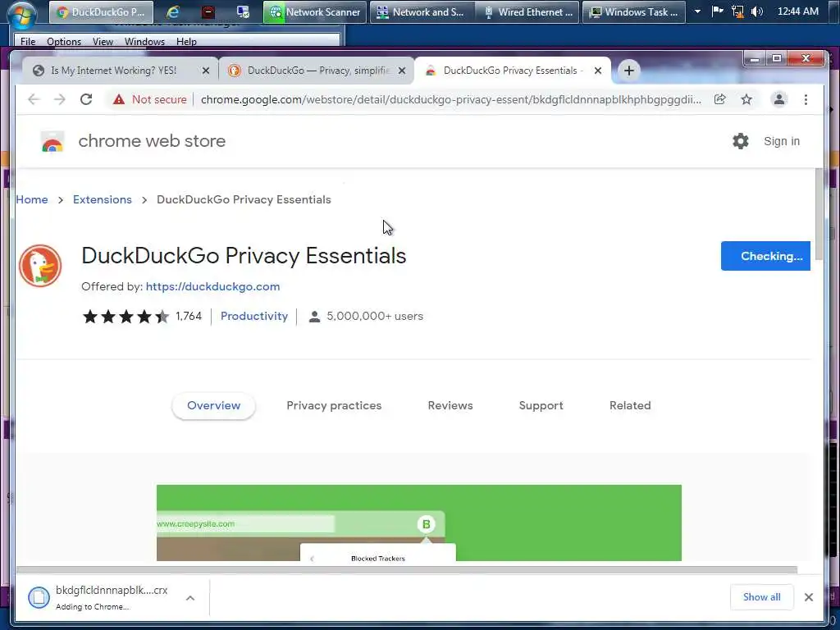The width and height of the screenshot is (840, 630).
Task: Click the dark red taskbar app icon
Action: 208,11
